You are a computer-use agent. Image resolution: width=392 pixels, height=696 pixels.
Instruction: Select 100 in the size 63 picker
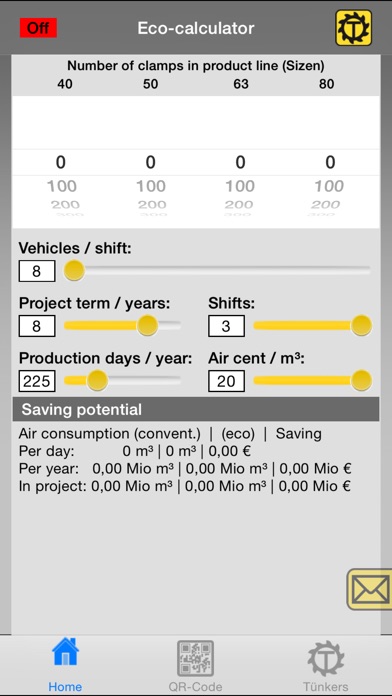point(240,186)
